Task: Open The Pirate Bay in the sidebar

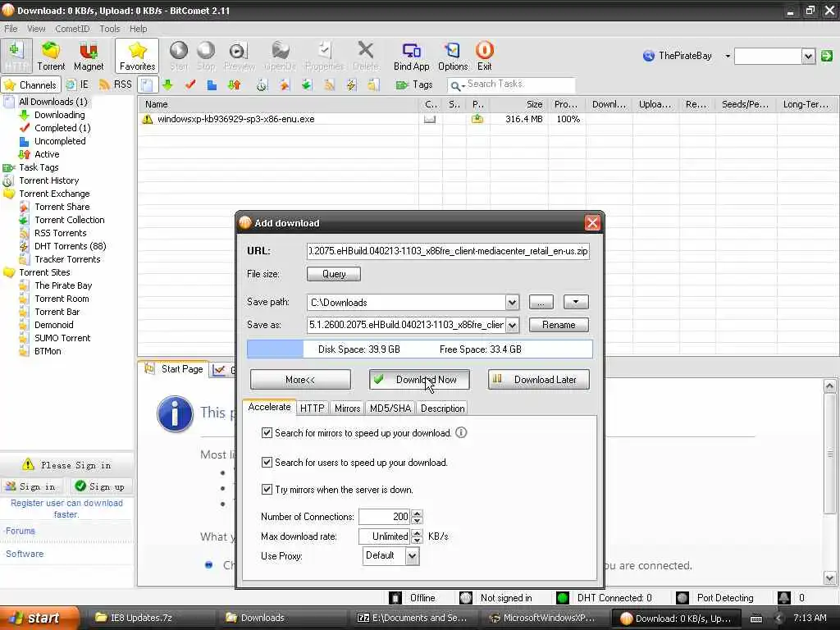Action: click(x=63, y=285)
